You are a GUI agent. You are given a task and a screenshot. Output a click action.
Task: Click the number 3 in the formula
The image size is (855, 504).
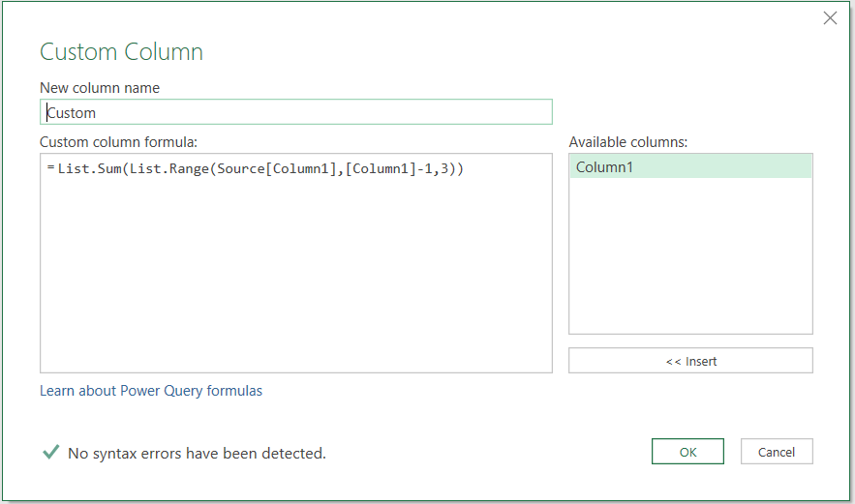444,169
